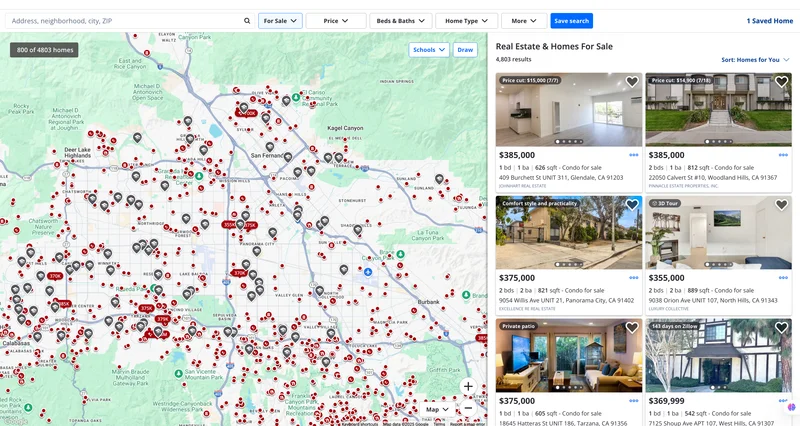Open three-dot menu for 9038 Orion Ave listing
Screen dimensions: 800x426
coord(783,278)
